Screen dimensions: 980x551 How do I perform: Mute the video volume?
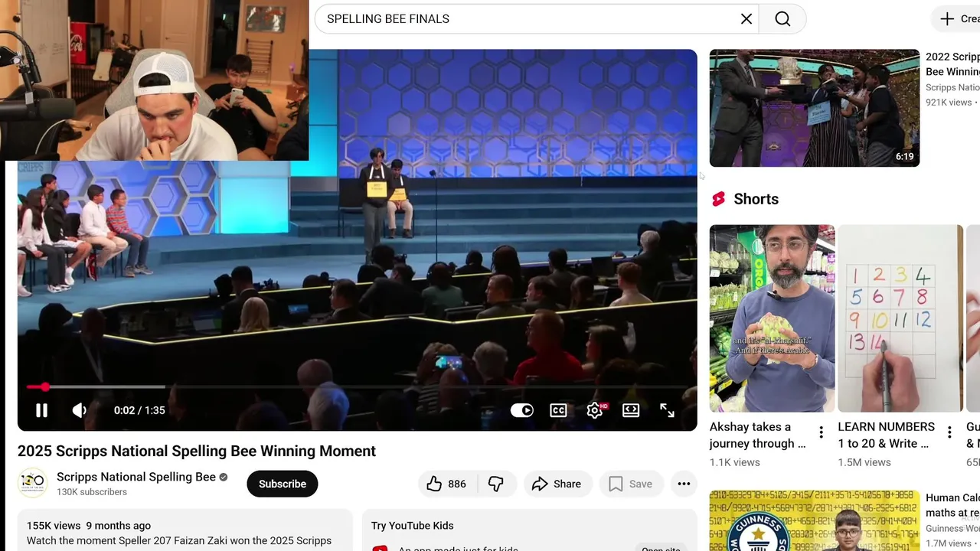[79, 410]
